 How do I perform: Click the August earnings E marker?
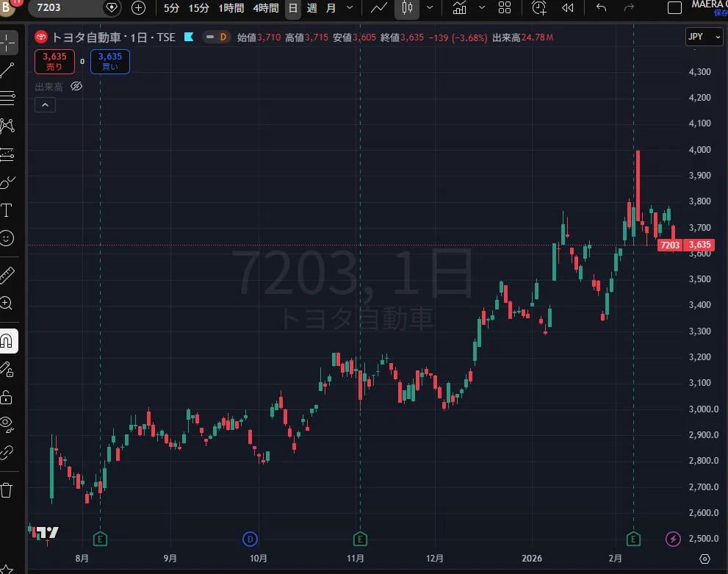pyautogui.click(x=101, y=539)
